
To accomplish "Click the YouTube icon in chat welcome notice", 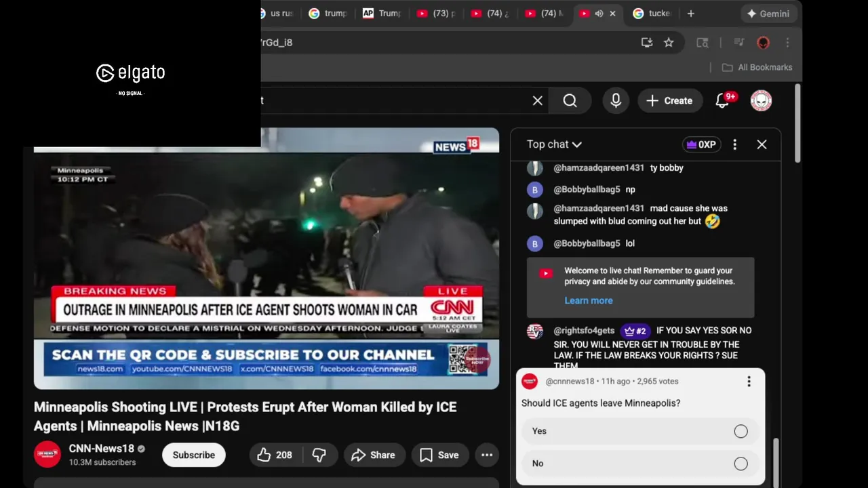I will pyautogui.click(x=546, y=273).
